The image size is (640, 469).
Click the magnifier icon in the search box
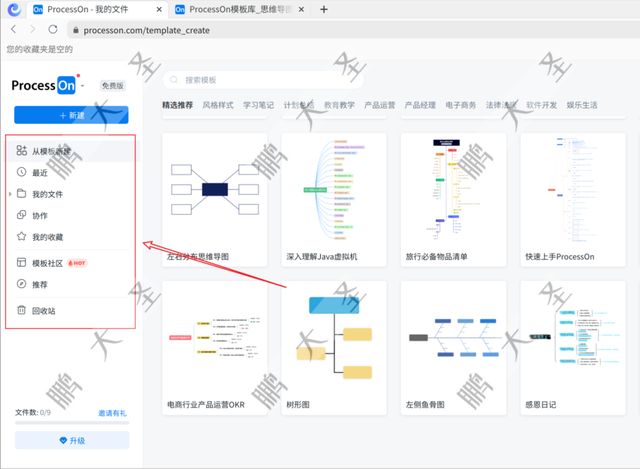tap(174, 80)
